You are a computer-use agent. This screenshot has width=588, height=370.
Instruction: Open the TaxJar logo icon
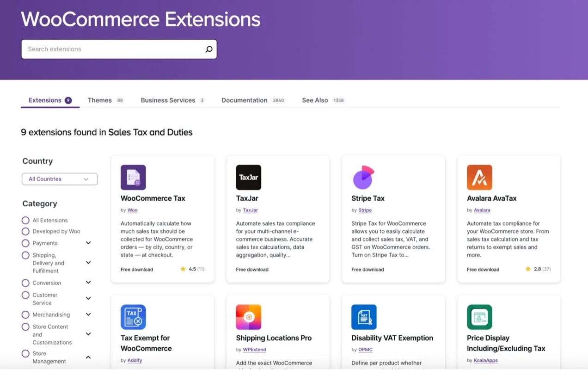(249, 177)
